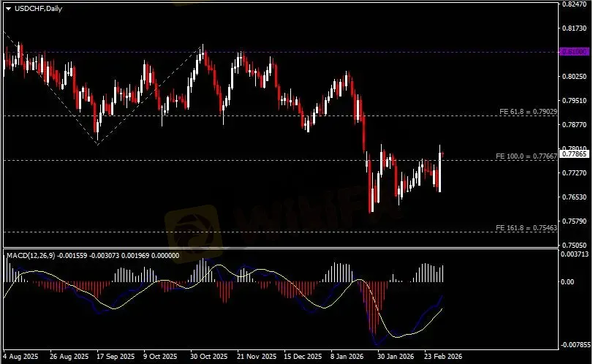Click the current price tag 0.77865

pyautogui.click(x=573, y=154)
